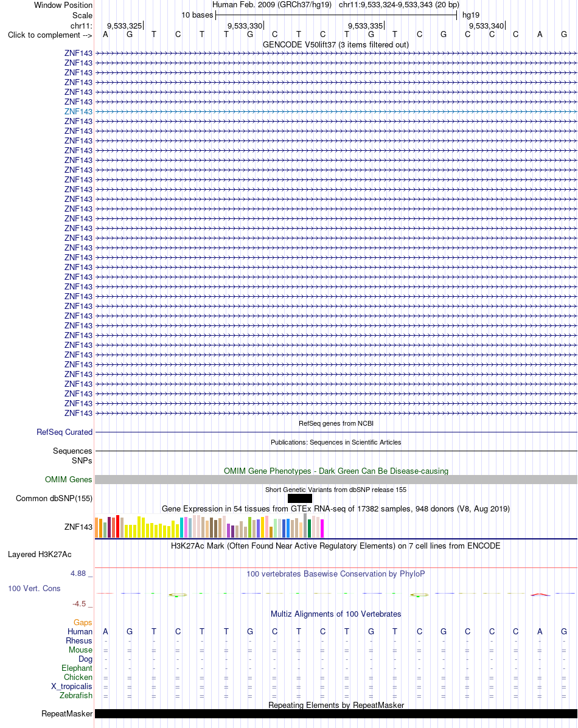This screenshot has width=578, height=728.
Task: Click the red PhyloP peak near base A
Action: coord(540,594)
